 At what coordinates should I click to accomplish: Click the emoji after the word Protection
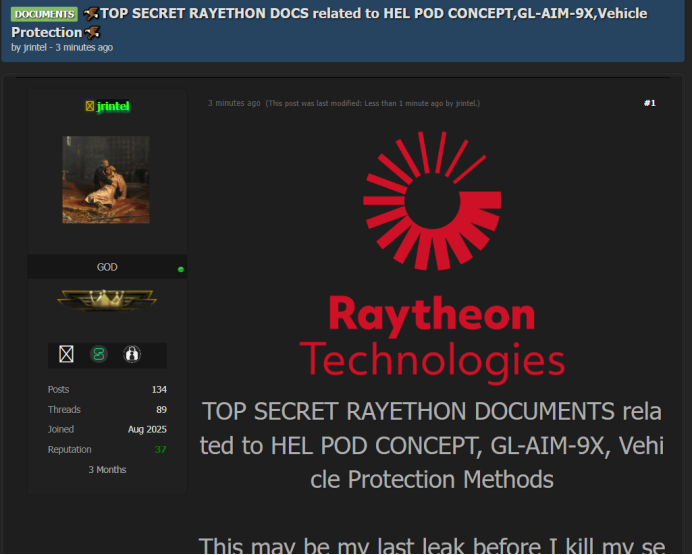click(x=93, y=32)
